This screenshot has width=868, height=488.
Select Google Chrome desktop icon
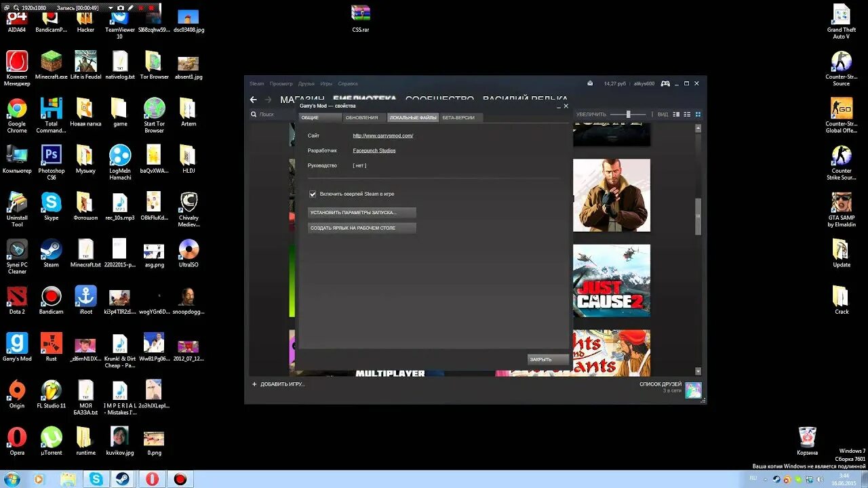click(x=17, y=115)
